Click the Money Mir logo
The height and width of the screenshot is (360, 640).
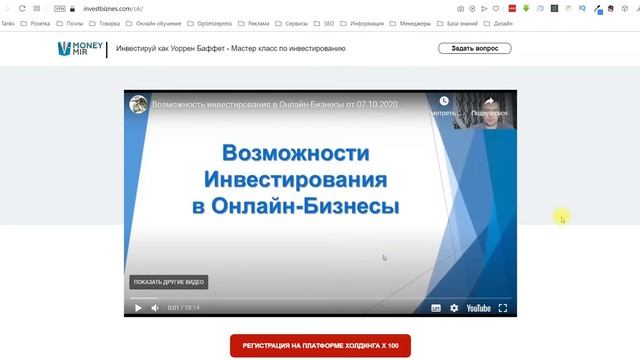point(80,49)
